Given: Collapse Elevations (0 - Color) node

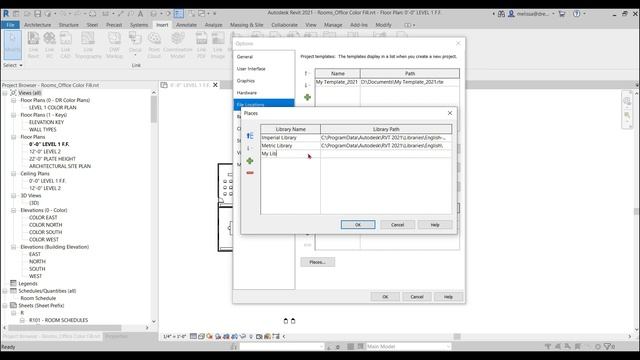Looking at the screenshot, I should [13, 211].
